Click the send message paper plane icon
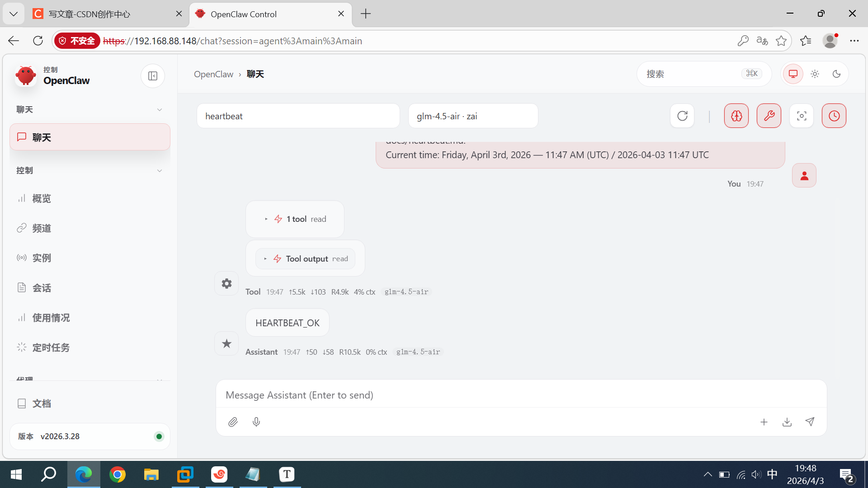The height and width of the screenshot is (488, 868). tap(810, 422)
